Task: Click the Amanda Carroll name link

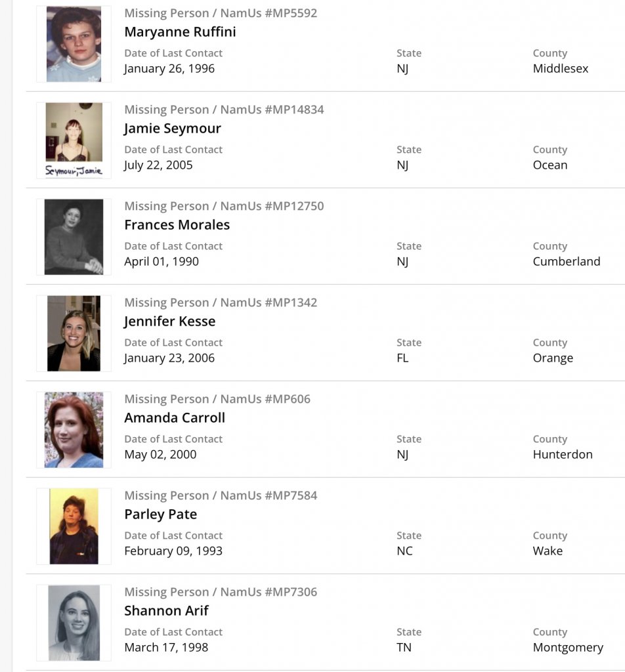Action: click(175, 418)
